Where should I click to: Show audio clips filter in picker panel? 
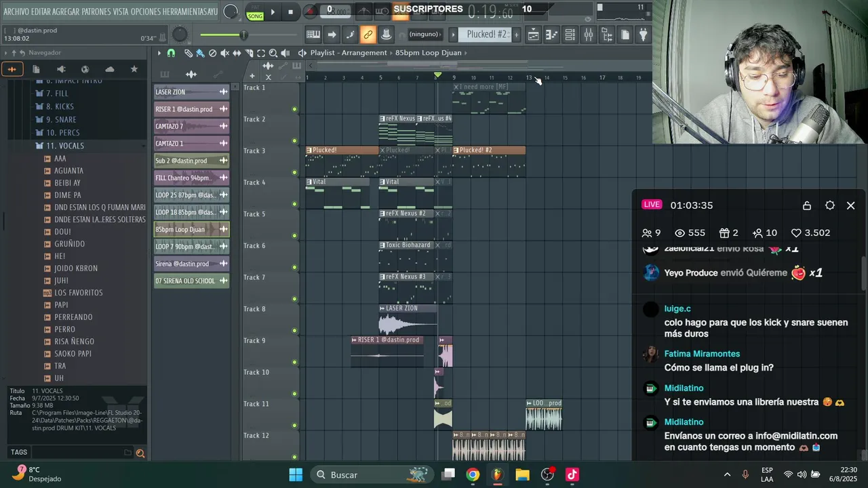(191, 74)
